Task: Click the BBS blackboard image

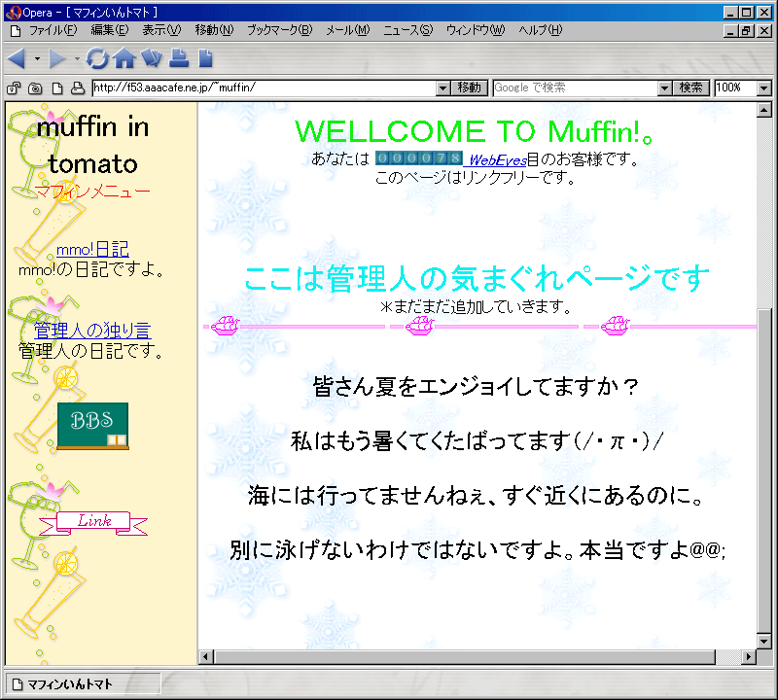Action: (92, 426)
